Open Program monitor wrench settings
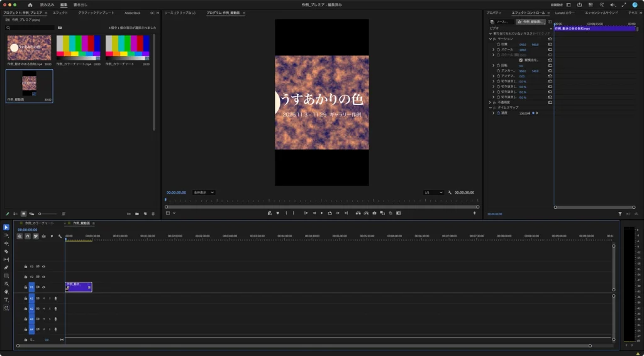This screenshot has width=644, height=356. tap(450, 192)
